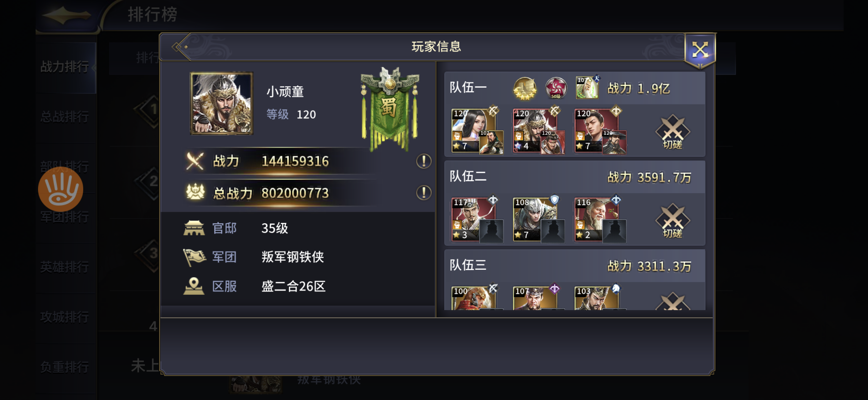This screenshot has height=400, width=868.
Task: Click the 蜀 green faction banner
Action: (x=390, y=109)
